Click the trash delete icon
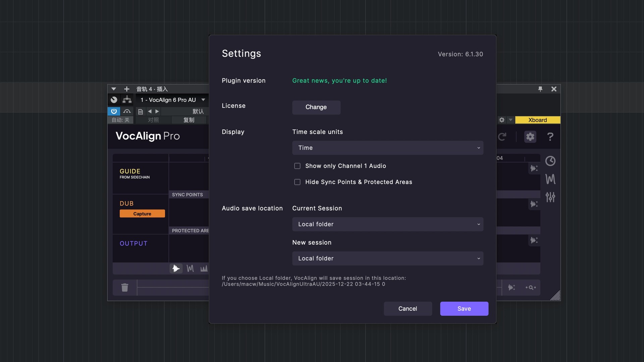The height and width of the screenshot is (362, 644). coord(125,288)
